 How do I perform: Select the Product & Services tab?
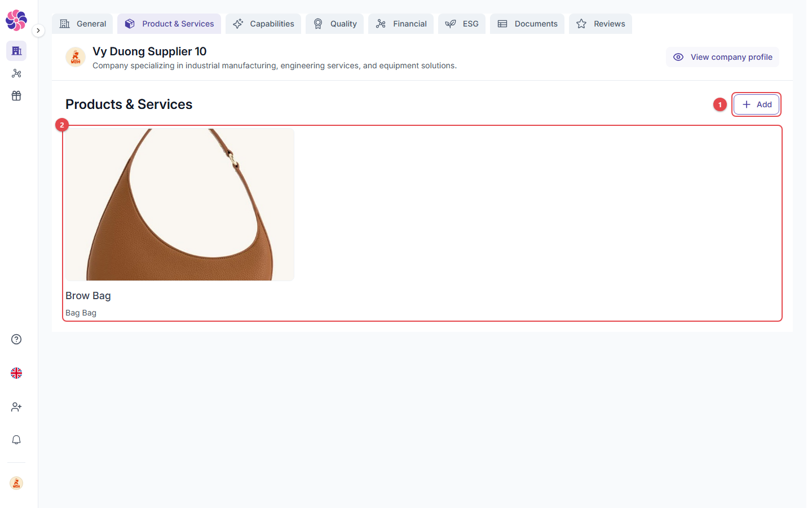[169, 24]
